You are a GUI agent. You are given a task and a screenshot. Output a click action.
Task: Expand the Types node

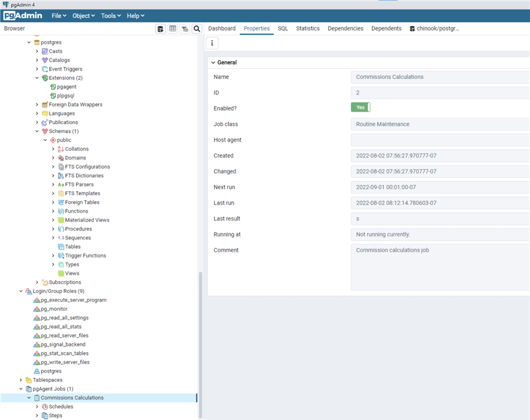(53, 264)
